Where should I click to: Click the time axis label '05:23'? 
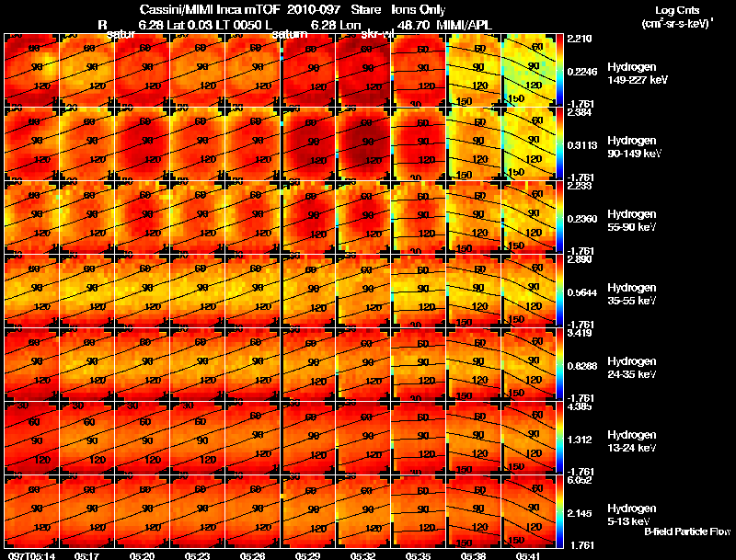point(197,555)
